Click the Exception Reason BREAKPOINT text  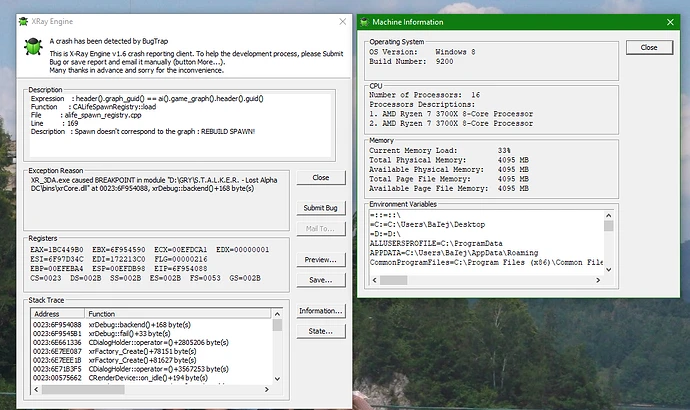tap(154, 184)
